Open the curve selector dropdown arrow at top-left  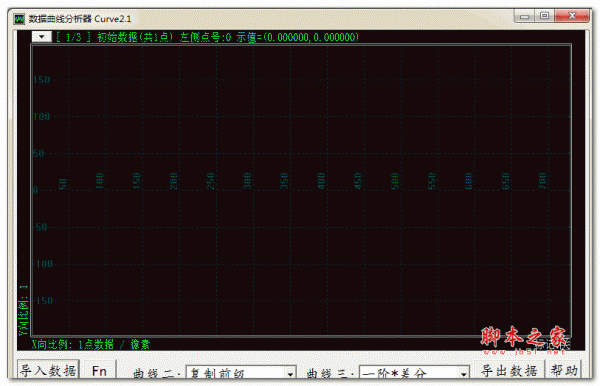click(x=42, y=37)
